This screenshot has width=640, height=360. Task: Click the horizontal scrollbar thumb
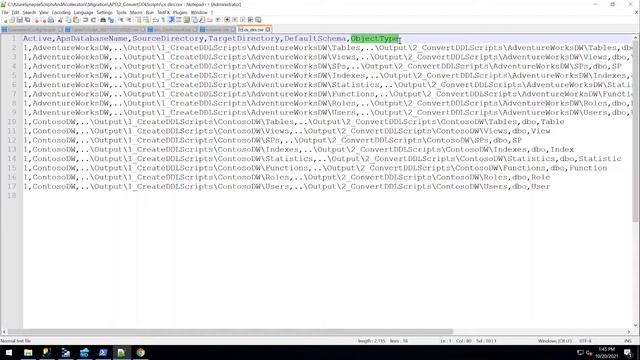tap(230, 332)
